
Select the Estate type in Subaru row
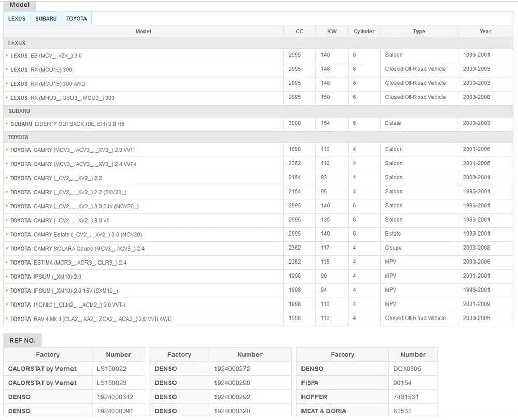pyautogui.click(x=393, y=123)
